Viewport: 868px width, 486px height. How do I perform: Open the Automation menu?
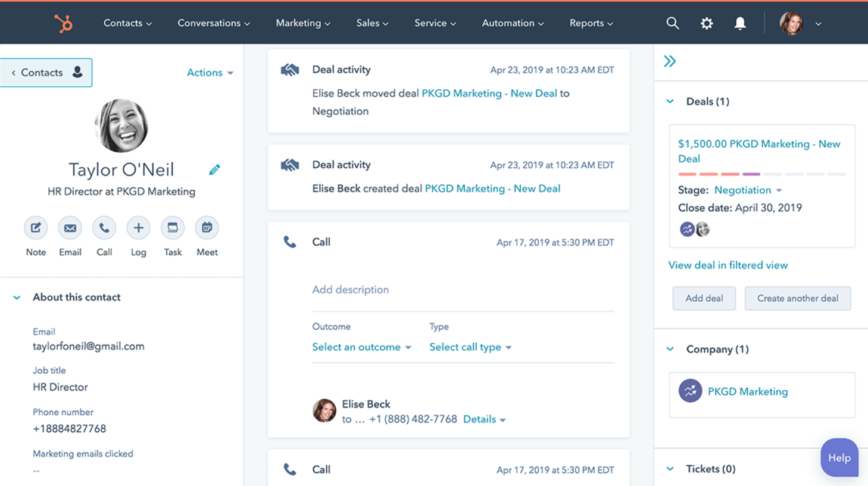[513, 23]
